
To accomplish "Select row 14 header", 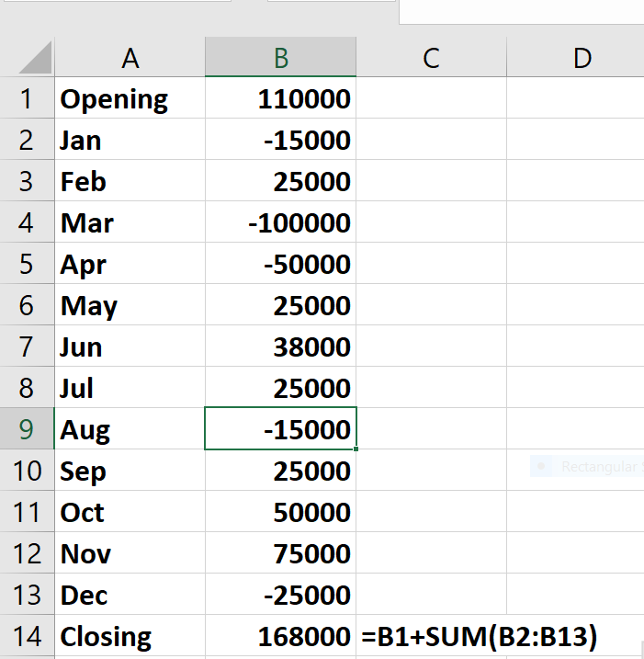I will tap(27, 636).
